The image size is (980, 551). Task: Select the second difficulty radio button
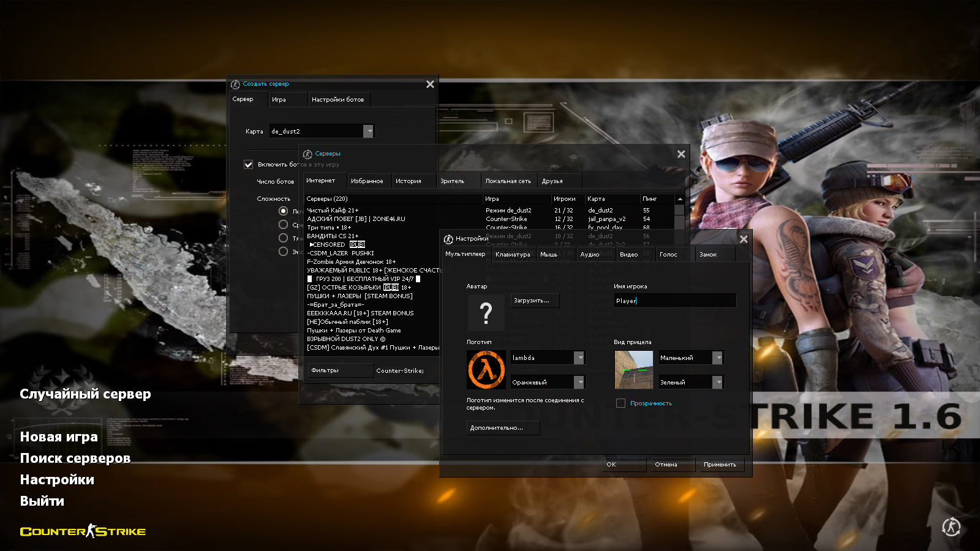pyautogui.click(x=283, y=225)
